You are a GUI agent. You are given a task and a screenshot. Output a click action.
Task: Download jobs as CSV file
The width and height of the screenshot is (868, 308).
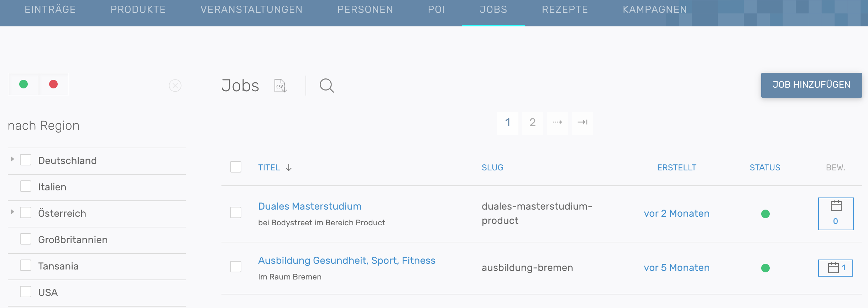point(281,86)
